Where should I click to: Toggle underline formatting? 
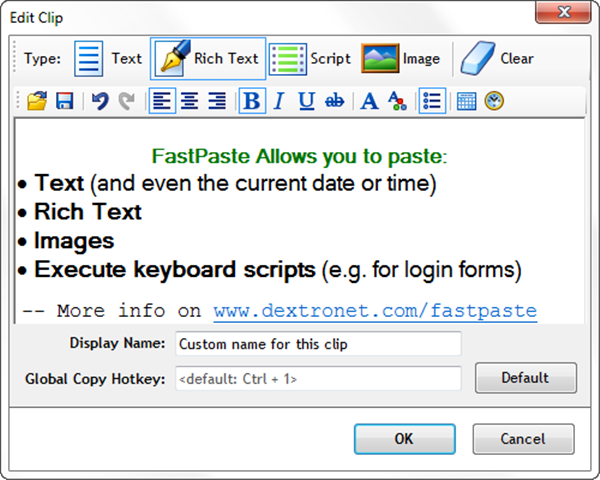(307, 101)
